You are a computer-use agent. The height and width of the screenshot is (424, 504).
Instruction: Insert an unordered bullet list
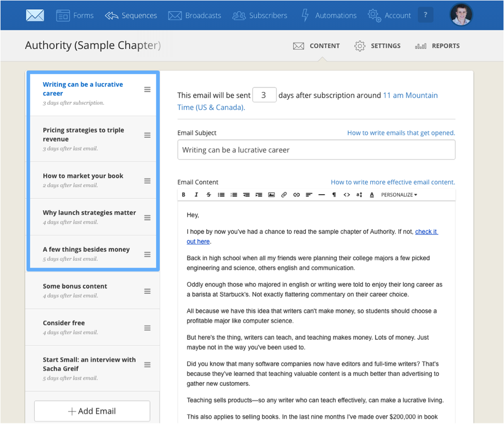coord(221,195)
